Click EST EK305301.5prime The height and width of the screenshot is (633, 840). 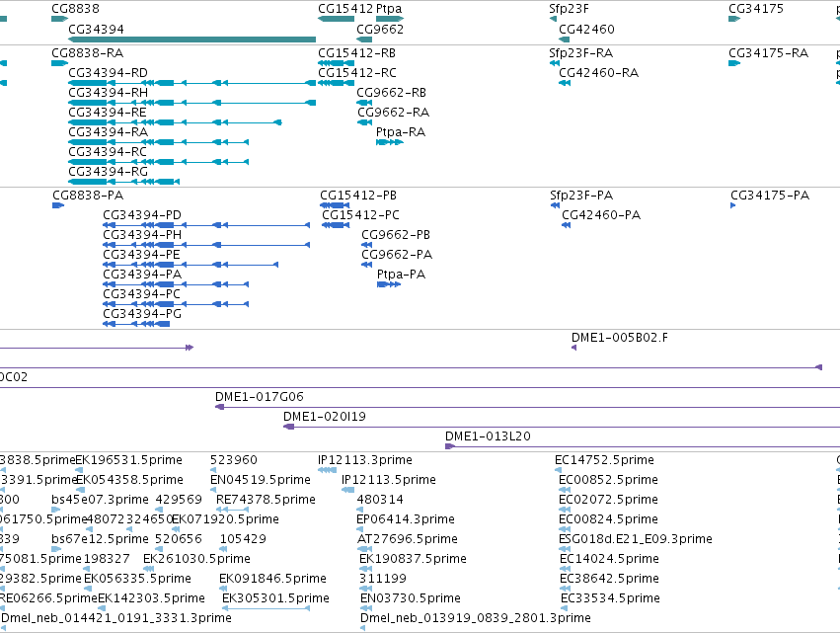click(x=276, y=598)
